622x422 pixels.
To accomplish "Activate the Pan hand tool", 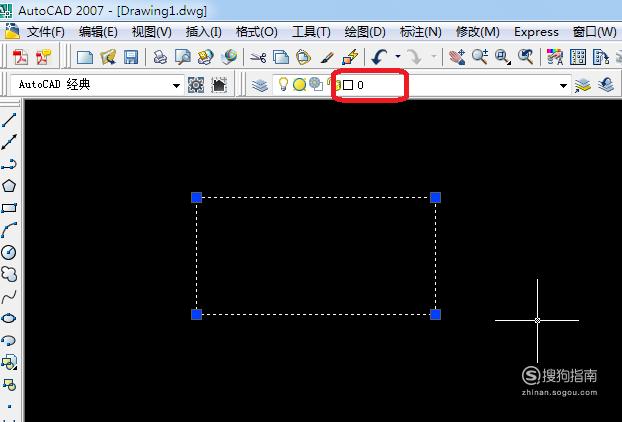I will (x=457, y=58).
